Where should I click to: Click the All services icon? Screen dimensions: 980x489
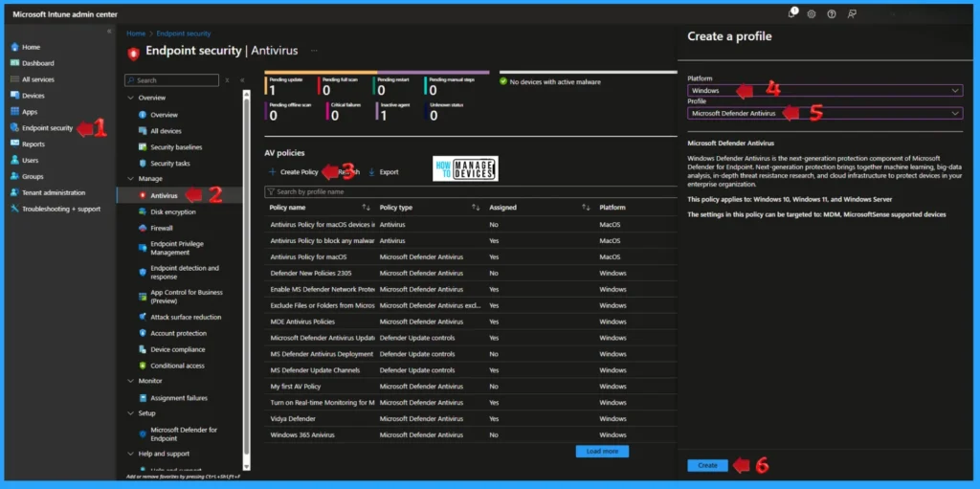click(15, 79)
